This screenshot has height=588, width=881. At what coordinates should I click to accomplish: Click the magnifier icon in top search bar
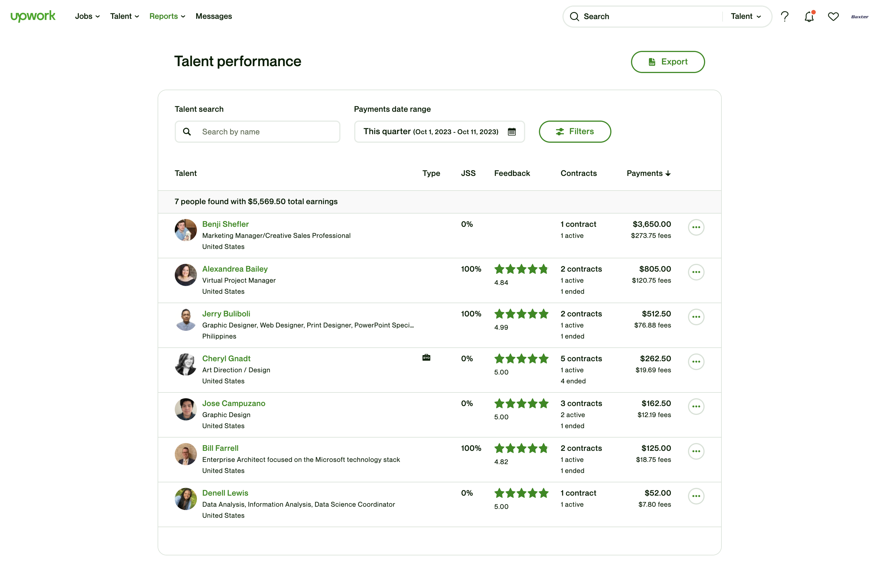pyautogui.click(x=574, y=17)
